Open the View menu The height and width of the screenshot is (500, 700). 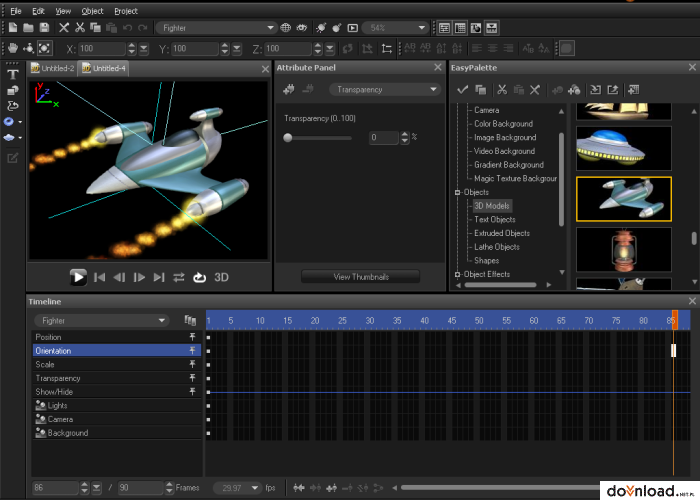click(x=63, y=11)
